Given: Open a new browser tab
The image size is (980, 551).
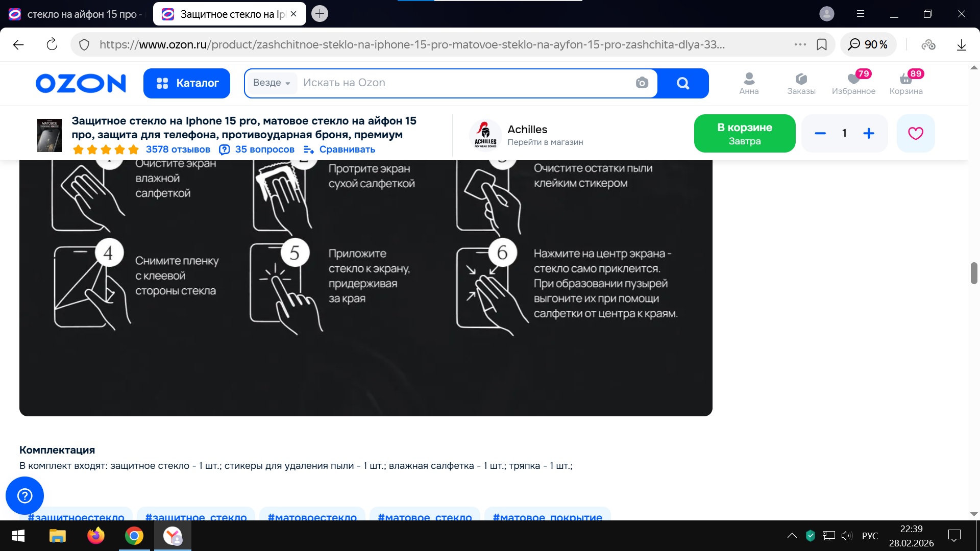Looking at the screenshot, I should 320,14.
